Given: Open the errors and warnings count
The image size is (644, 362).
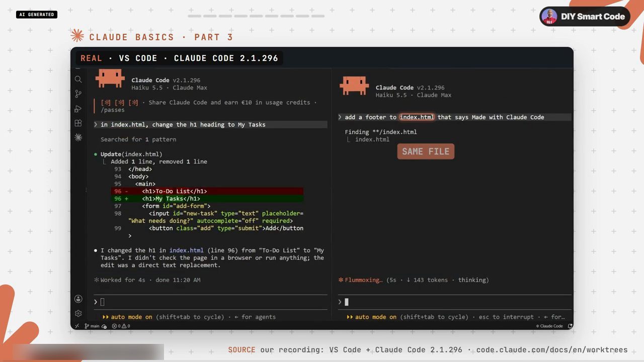Looking at the screenshot, I should click(121, 326).
